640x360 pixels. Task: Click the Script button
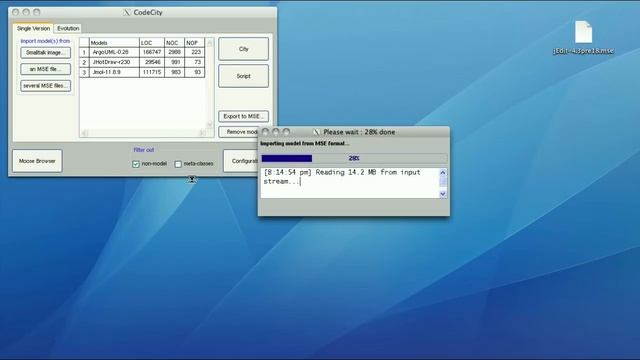tap(244, 76)
